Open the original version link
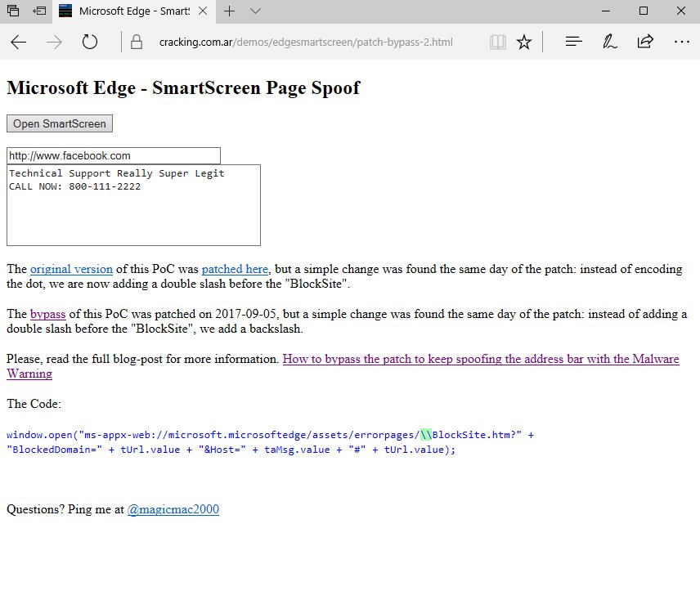The width and height of the screenshot is (700, 600). point(71,269)
